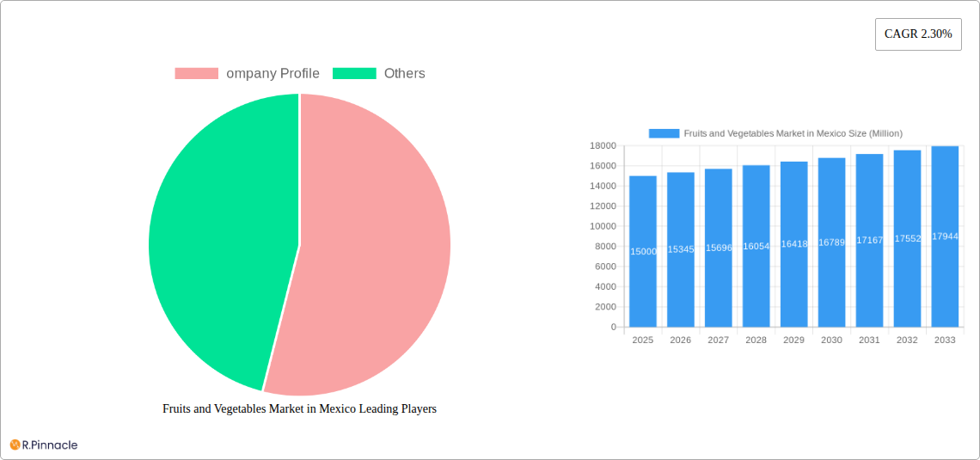Select the 2030 bar showing 16789
The width and height of the screenshot is (980, 460).
(x=832, y=242)
